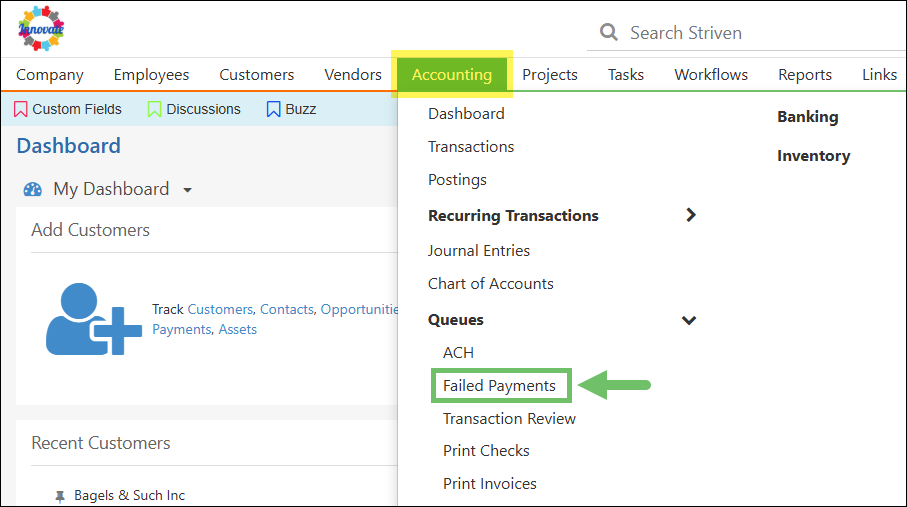907x507 pixels.
Task: Click the Buzz bookmark label
Action: pos(301,109)
